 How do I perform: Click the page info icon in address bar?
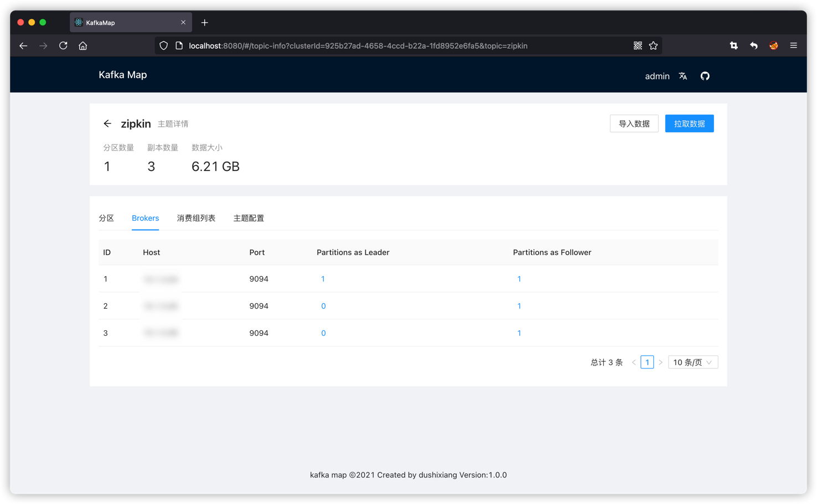click(179, 46)
